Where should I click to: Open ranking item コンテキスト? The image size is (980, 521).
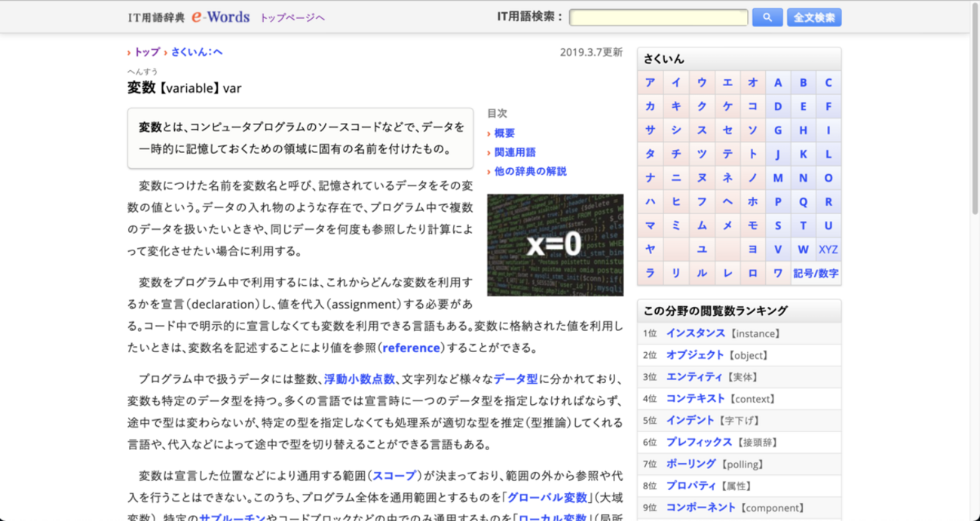coord(695,398)
